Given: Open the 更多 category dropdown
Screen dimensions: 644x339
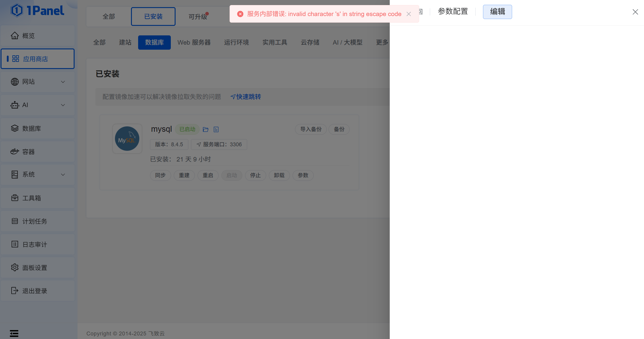Looking at the screenshot, I should coord(382,43).
